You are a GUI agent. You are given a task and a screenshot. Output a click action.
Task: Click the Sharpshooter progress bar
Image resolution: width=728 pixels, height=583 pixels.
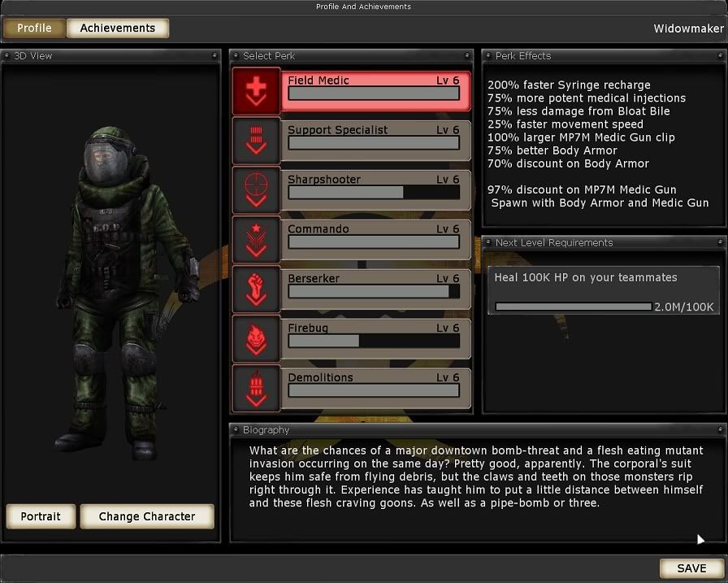374,193
